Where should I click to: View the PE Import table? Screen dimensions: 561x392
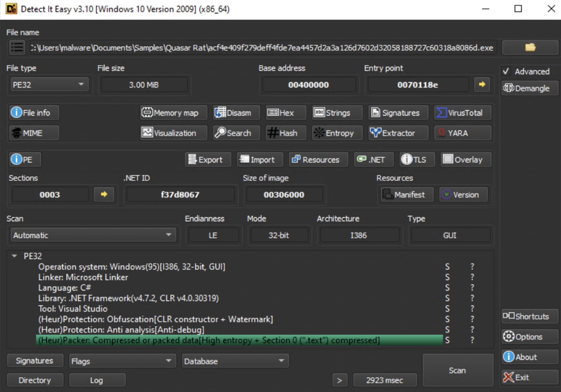click(x=260, y=160)
